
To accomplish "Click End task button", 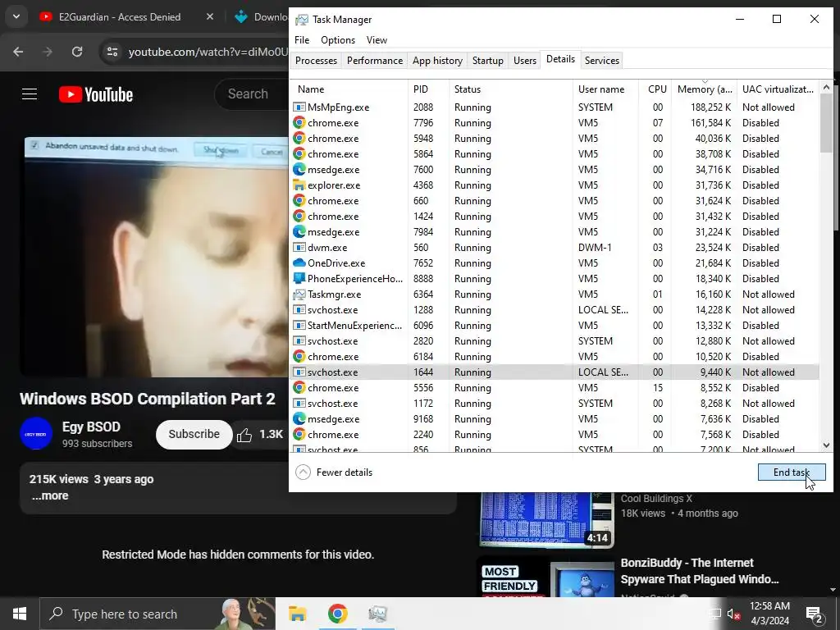I will pyautogui.click(x=792, y=472).
